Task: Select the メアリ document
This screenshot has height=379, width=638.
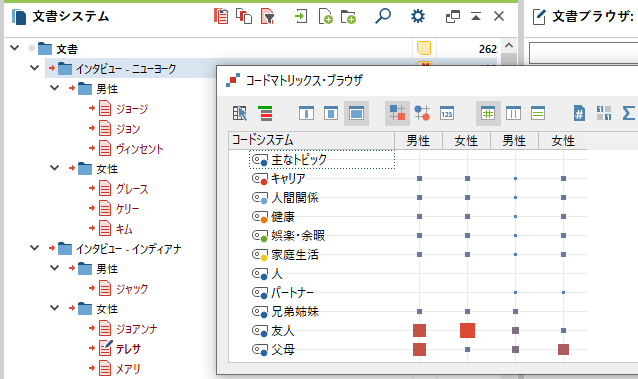Action: [128, 368]
